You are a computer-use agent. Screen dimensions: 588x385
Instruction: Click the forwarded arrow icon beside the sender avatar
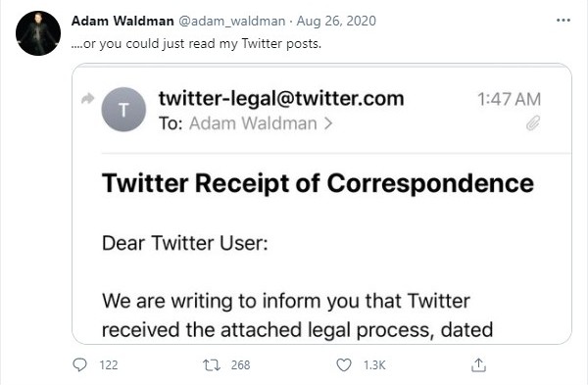tap(88, 99)
